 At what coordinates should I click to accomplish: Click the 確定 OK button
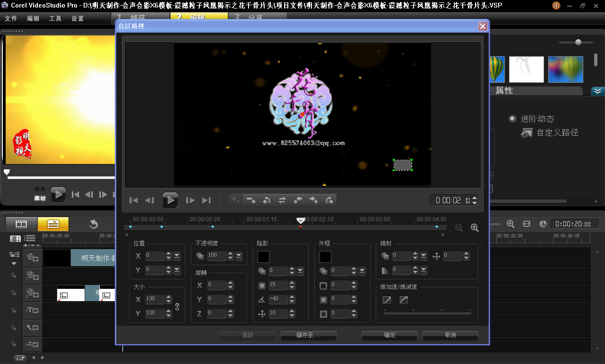point(389,335)
